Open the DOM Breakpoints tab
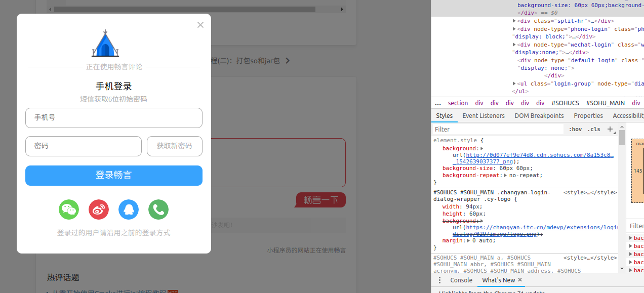 tap(539, 116)
